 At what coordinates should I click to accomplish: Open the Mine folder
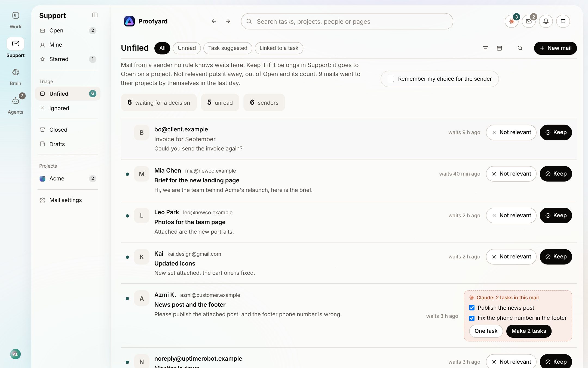point(68,45)
